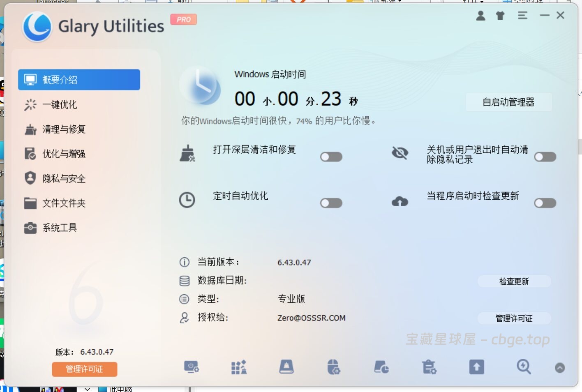This screenshot has width=582, height=392.
Task: Close the Glary Utilities window
Action: (x=560, y=15)
